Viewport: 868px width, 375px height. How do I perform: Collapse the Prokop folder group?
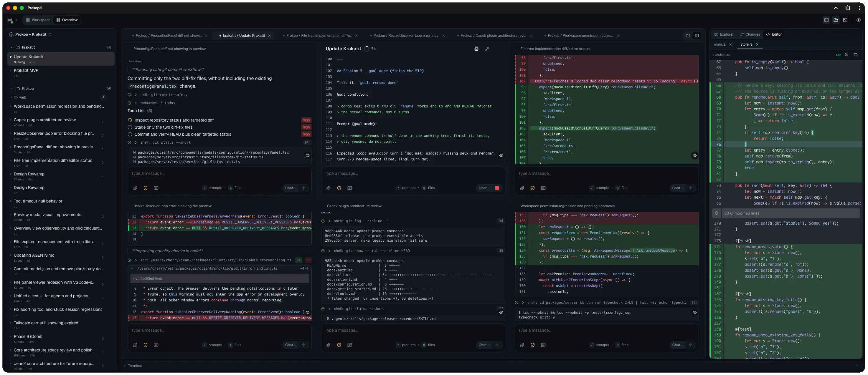tap(11, 89)
